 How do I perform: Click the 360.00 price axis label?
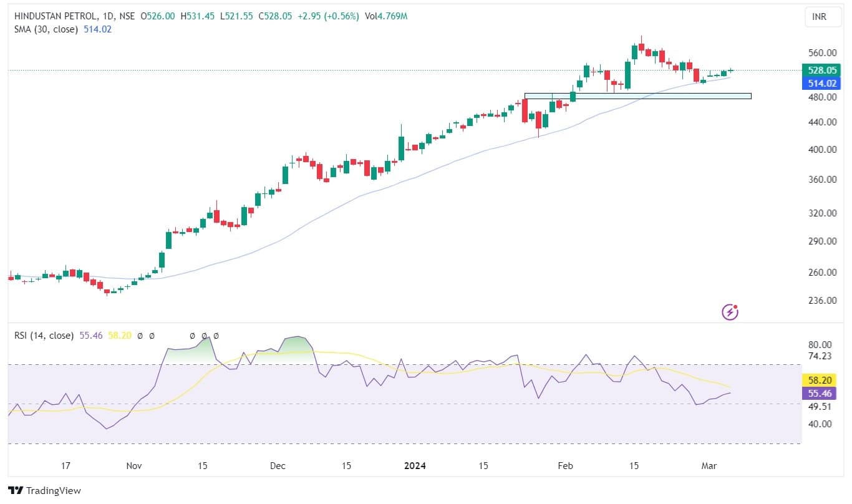[x=822, y=180]
